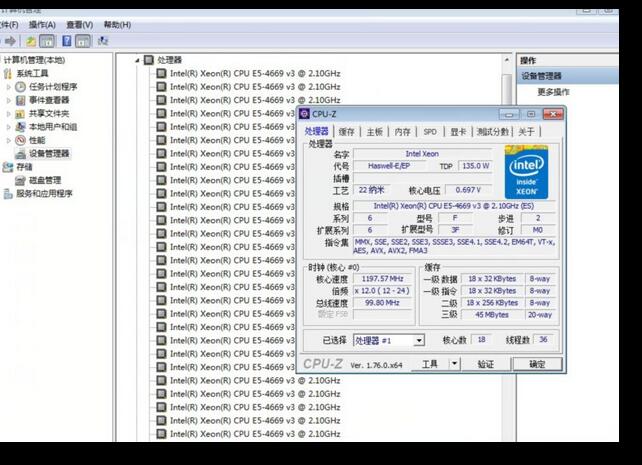Click the 存储 storage icon
This screenshot has height=465, width=642.
tap(7, 167)
